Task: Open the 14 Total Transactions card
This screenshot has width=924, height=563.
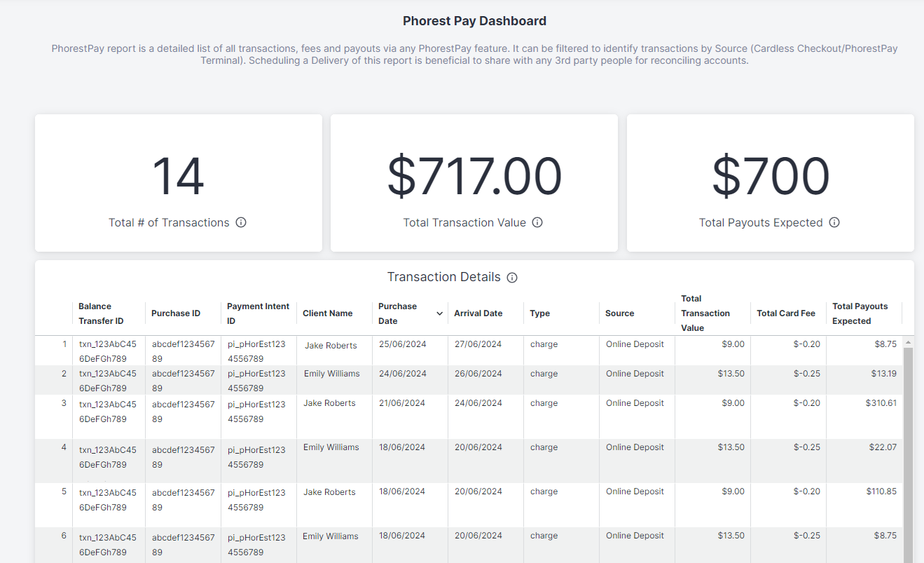Action: pos(179,183)
